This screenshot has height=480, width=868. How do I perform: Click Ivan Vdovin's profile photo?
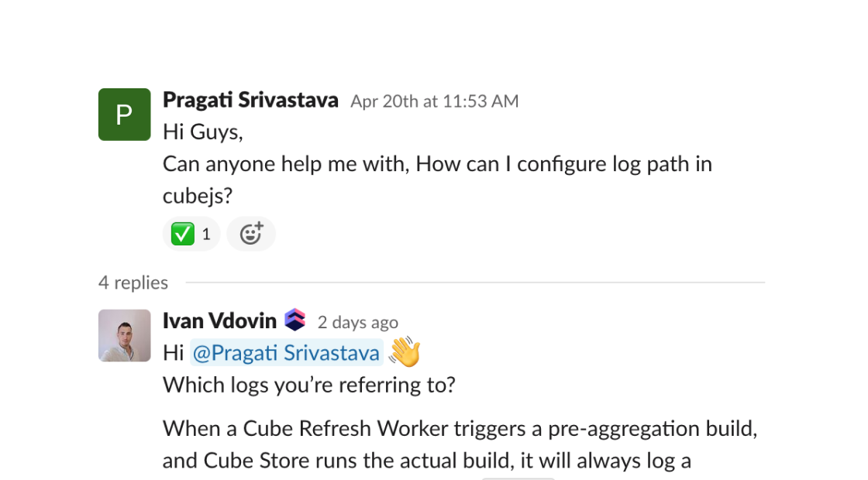click(x=124, y=335)
